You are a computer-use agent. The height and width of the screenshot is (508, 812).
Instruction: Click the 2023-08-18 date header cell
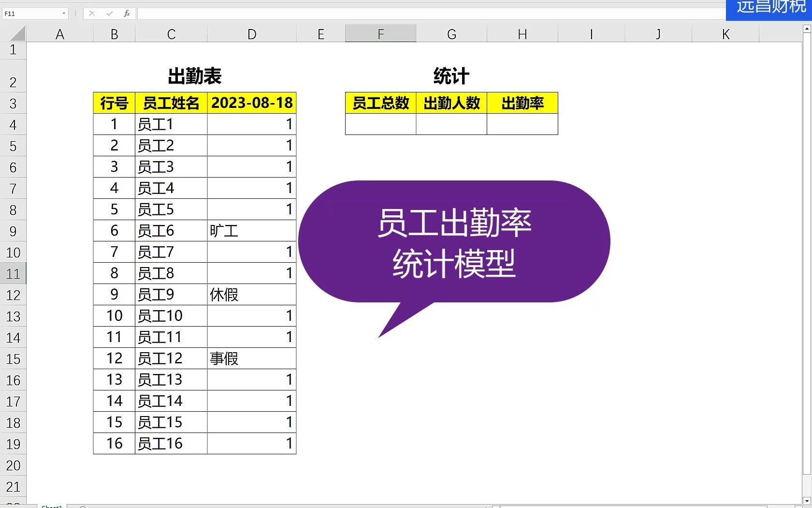pyautogui.click(x=252, y=103)
